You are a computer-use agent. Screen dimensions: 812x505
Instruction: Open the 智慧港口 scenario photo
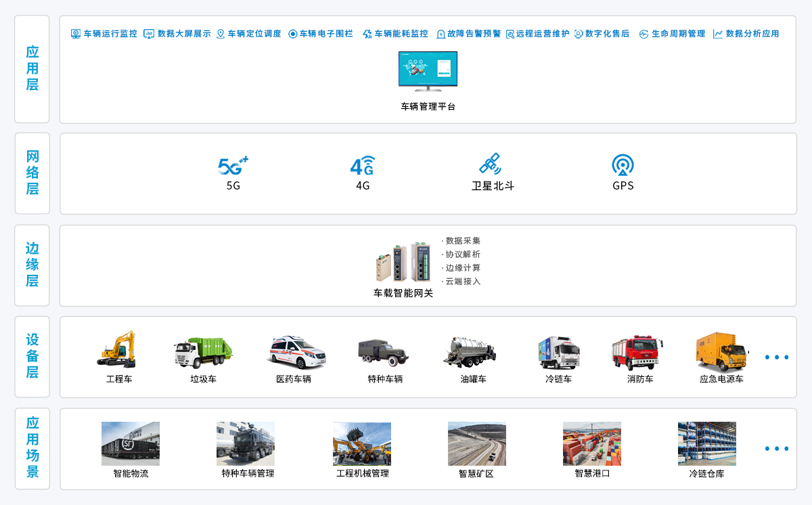pos(592,444)
